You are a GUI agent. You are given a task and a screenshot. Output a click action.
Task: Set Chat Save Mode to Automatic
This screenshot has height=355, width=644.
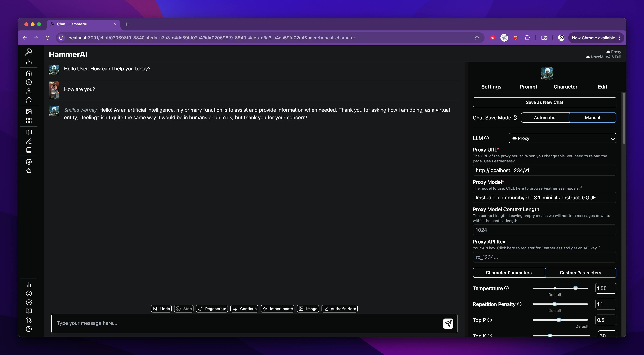coord(544,118)
